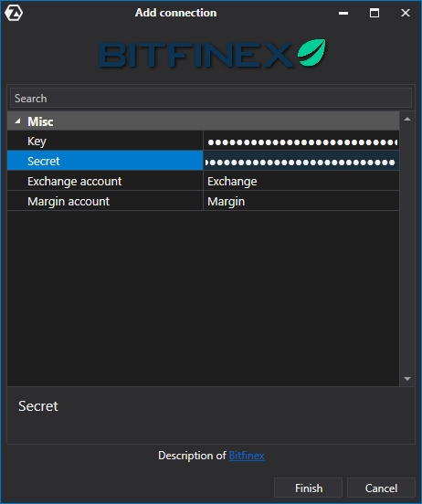Click the Cancel button

(x=381, y=488)
